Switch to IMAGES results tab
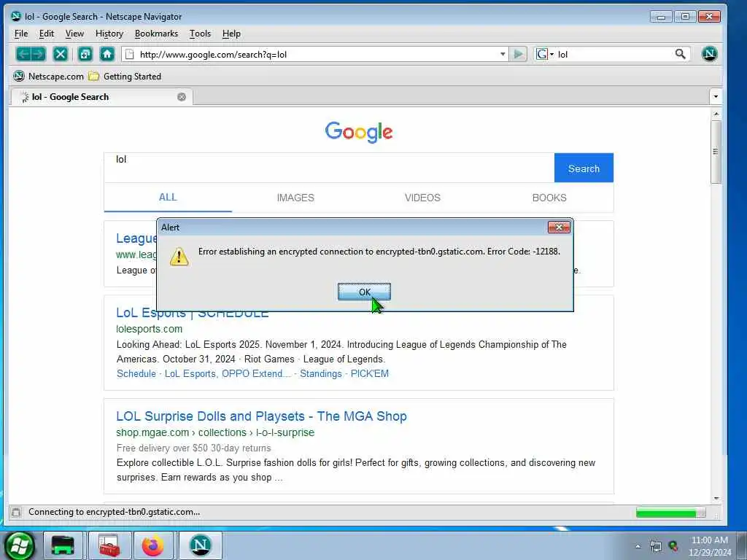This screenshot has width=747, height=560. [x=295, y=198]
